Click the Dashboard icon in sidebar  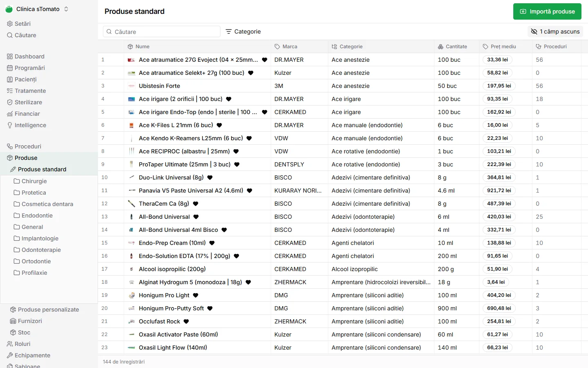[10, 56]
